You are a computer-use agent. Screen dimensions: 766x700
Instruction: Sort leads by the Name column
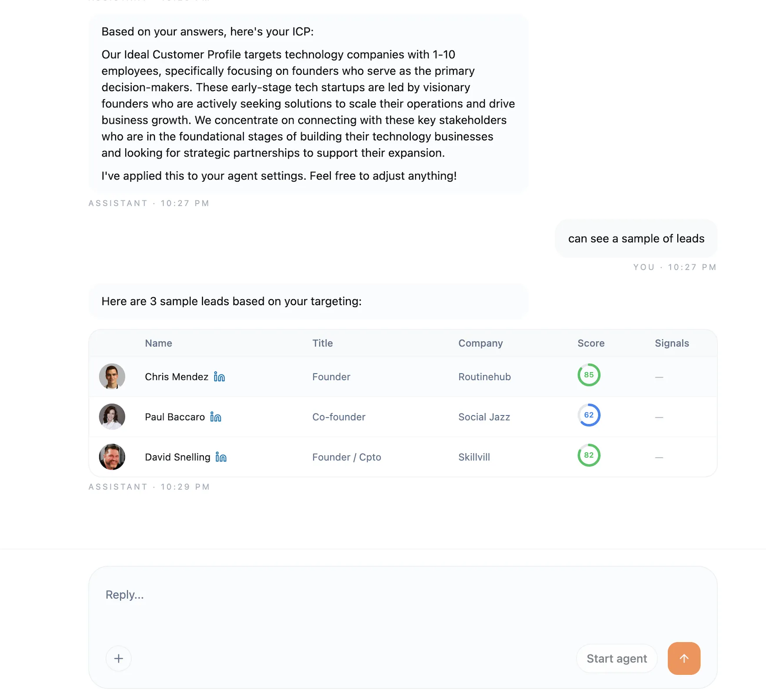158,343
